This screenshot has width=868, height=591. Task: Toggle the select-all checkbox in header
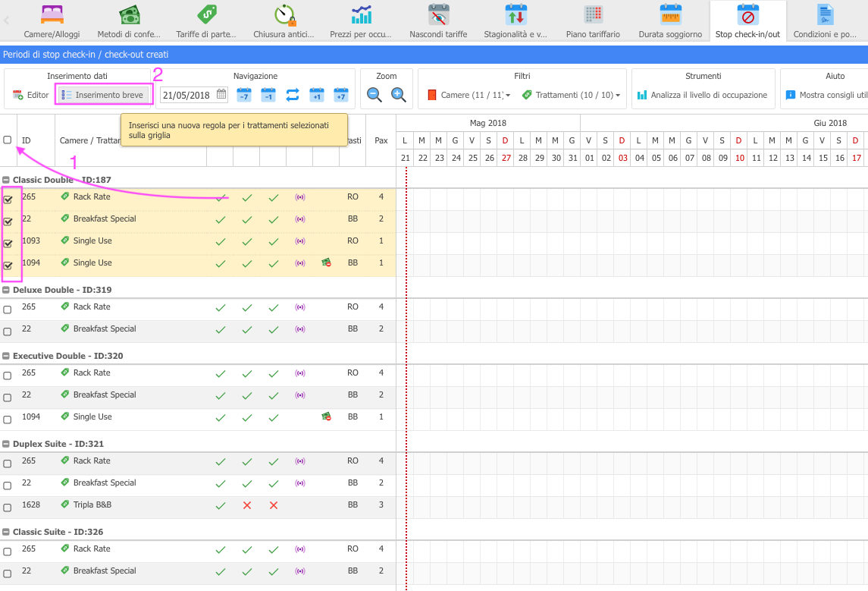click(x=8, y=140)
